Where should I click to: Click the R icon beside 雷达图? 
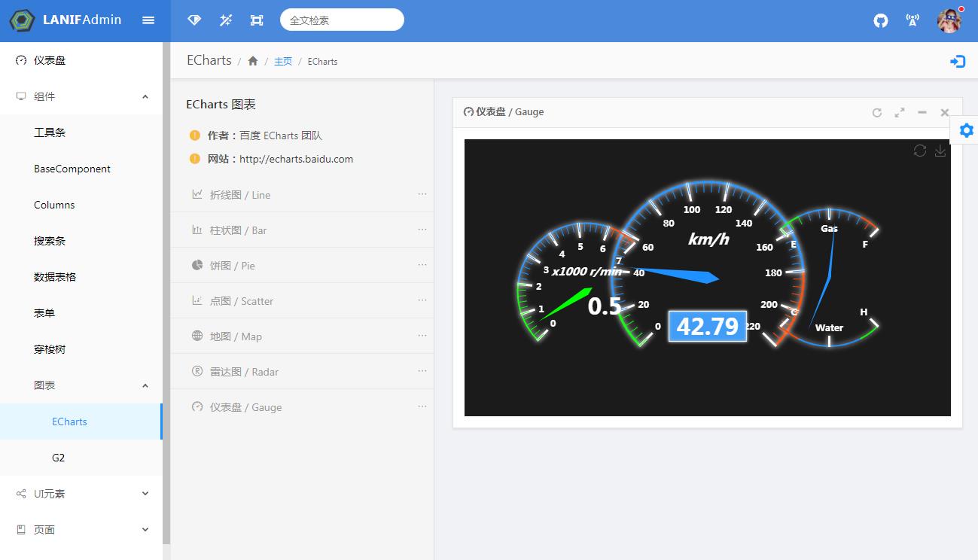pyautogui.click(x=197, y=371)
